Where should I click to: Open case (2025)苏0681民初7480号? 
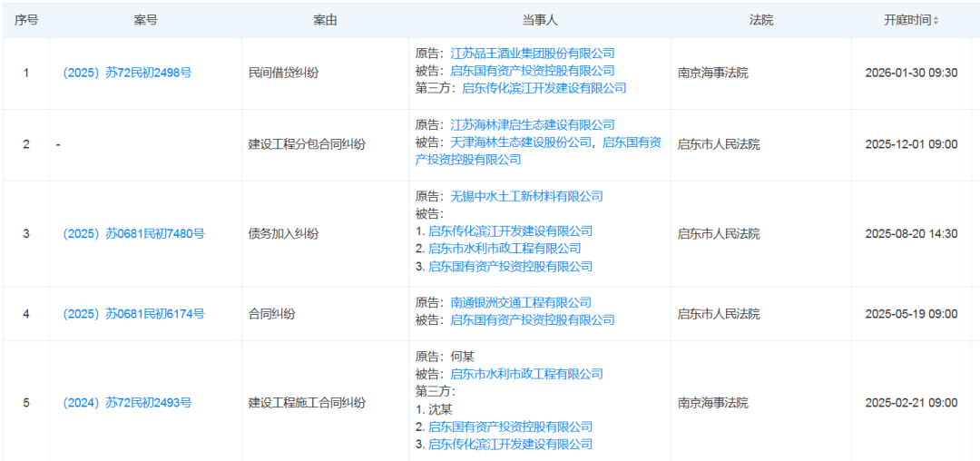pos(133,234)
